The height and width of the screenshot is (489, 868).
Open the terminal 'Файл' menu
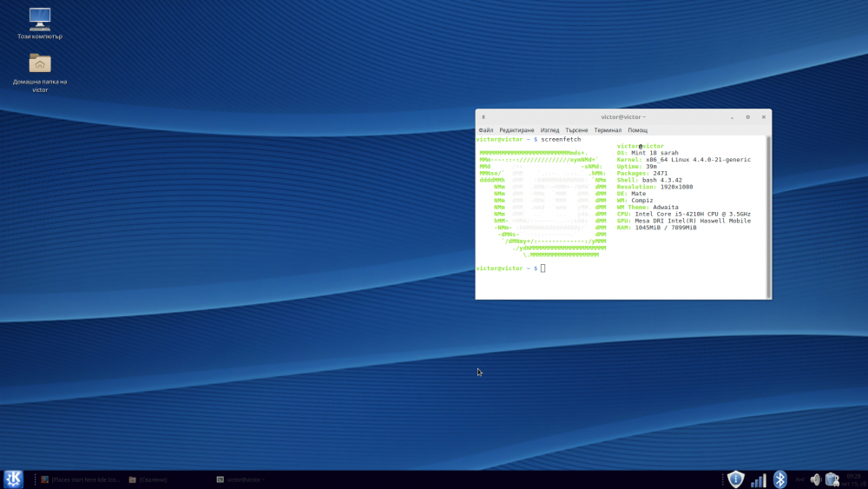click(485, 130)
